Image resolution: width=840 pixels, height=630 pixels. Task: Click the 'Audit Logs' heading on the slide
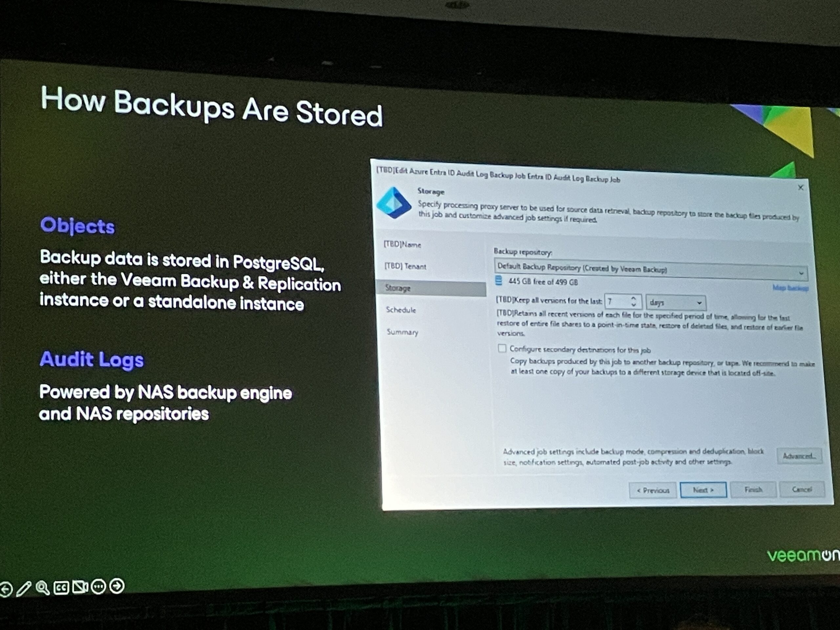[92, 359]
